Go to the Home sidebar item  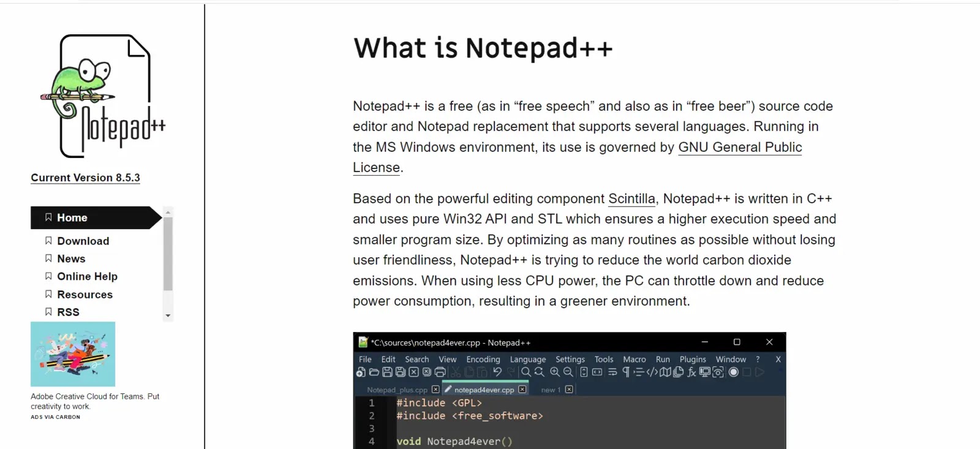(x=96, y=217)
